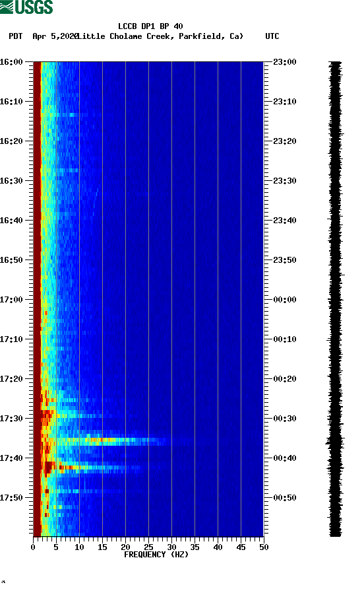
Task: Click the "25" frequency axis label
Action: pos(148,547)
